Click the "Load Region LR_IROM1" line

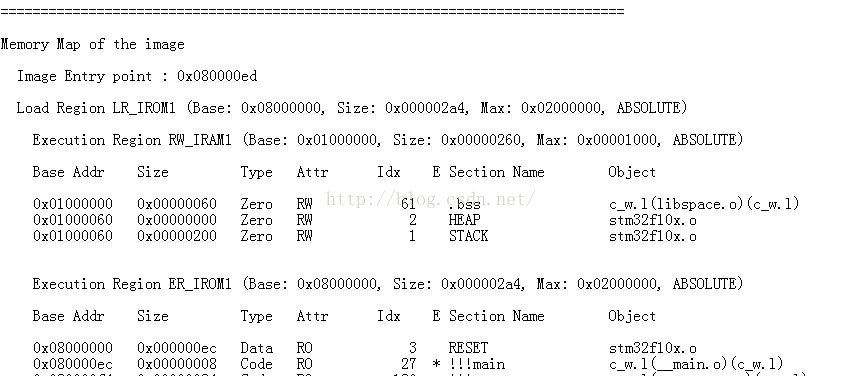351,109
